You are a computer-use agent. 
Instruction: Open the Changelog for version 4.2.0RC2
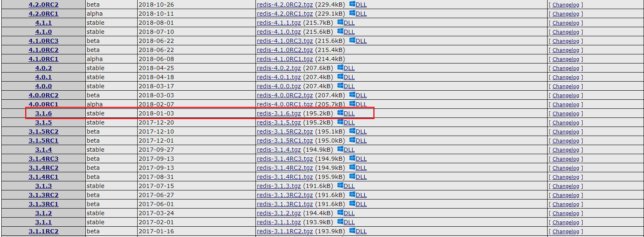click(x=566, y=5)
